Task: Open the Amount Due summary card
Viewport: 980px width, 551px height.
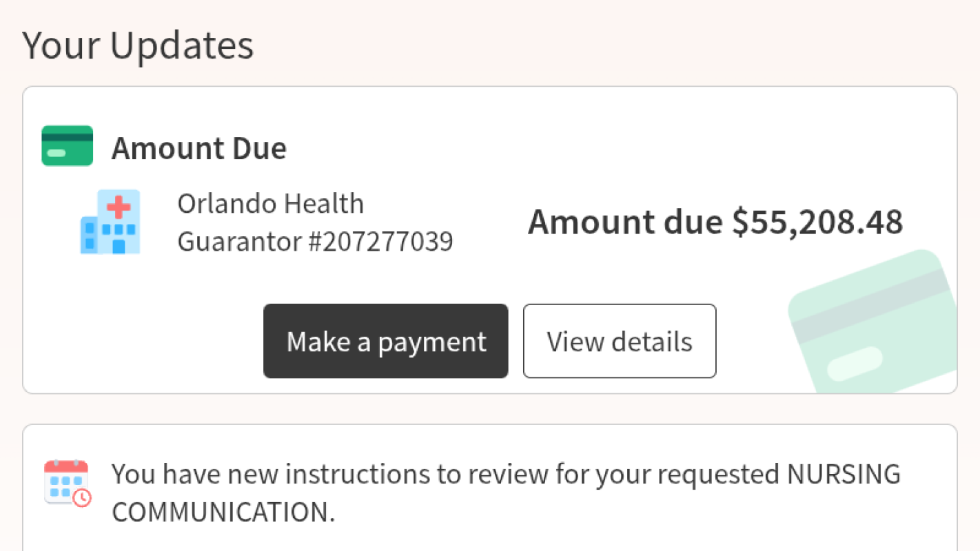Action: pos(489,239)
